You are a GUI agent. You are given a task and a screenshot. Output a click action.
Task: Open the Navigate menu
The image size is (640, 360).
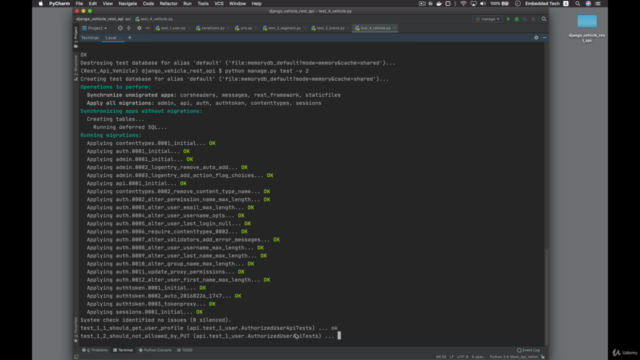128,4
